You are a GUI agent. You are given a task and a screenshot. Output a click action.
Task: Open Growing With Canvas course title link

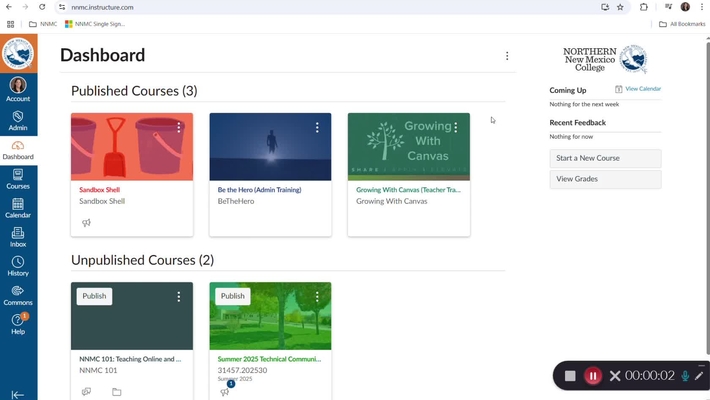[408, 190]
